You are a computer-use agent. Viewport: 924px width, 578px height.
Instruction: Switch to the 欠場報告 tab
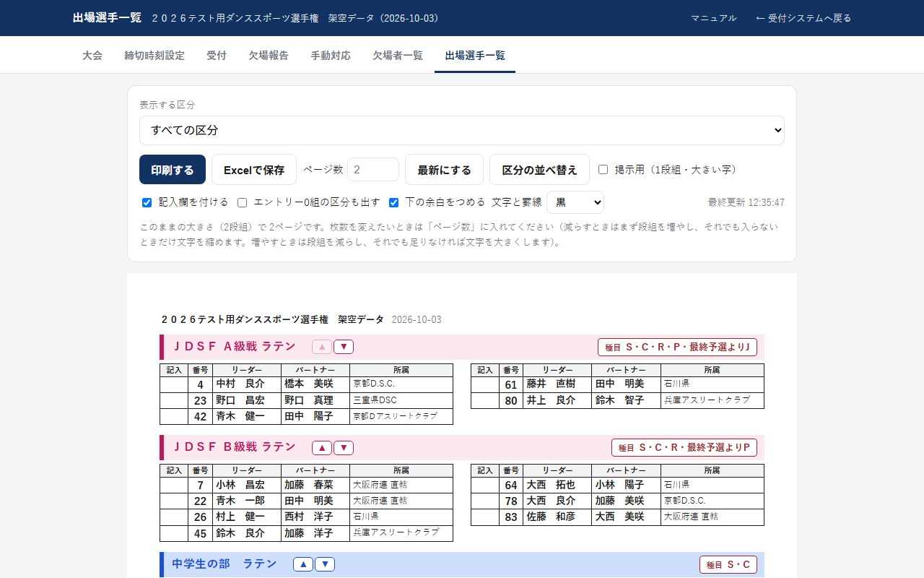pyautogui.click(x=269, y=56)
